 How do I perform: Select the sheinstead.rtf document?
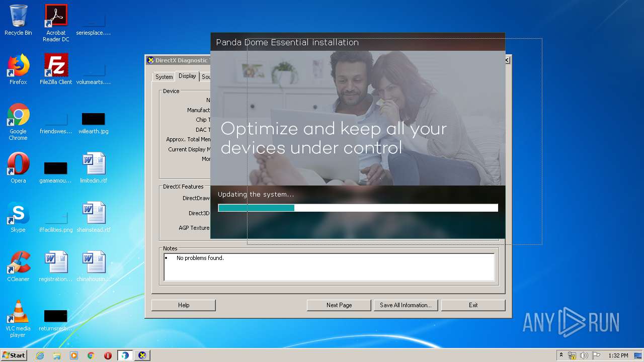click(x=94, y=217)
